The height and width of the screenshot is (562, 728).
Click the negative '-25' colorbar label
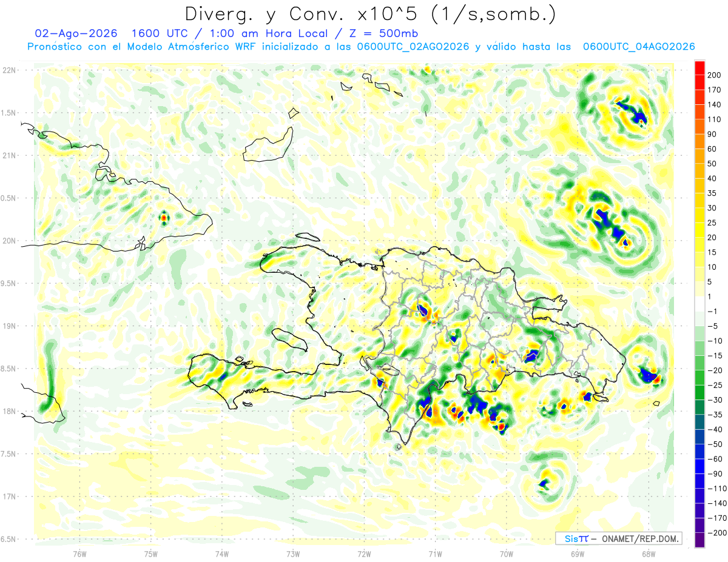(716, 385)
